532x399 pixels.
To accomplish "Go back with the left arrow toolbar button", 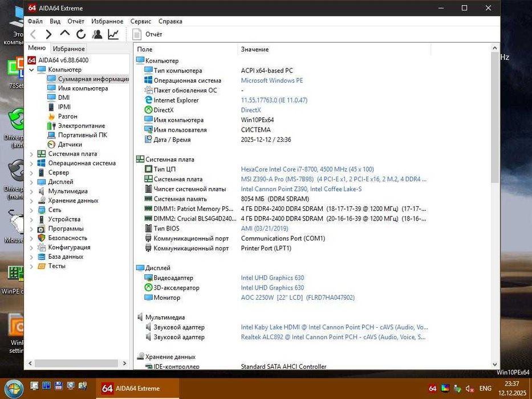I will (x=33, y=34).
